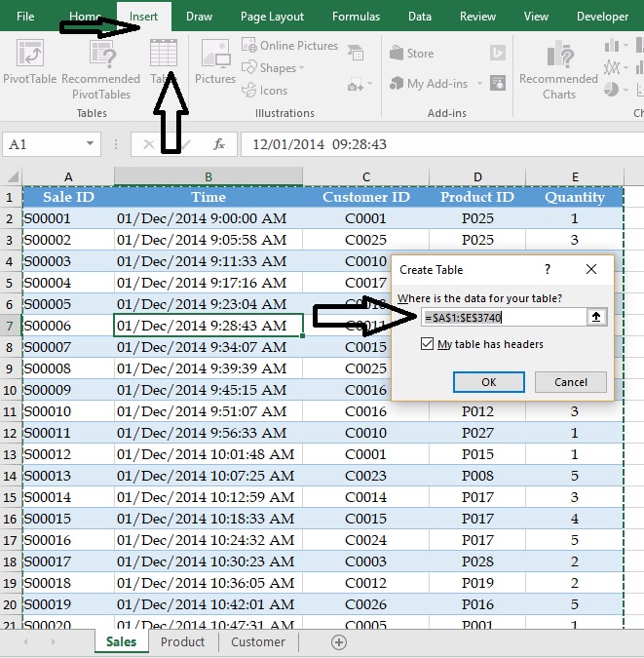Click the formula bar Cancel X icon
The height and width of the screenshot is (658, 644).
pyautogui.click(x=148, y=144)
